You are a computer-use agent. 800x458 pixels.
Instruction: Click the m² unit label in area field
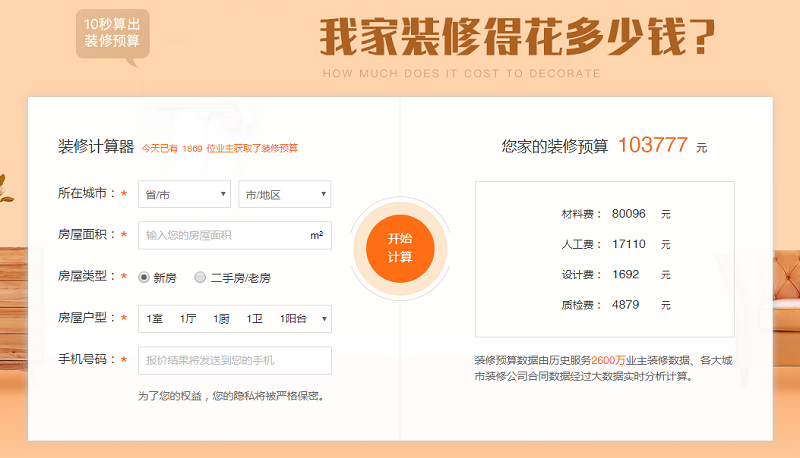316,235
